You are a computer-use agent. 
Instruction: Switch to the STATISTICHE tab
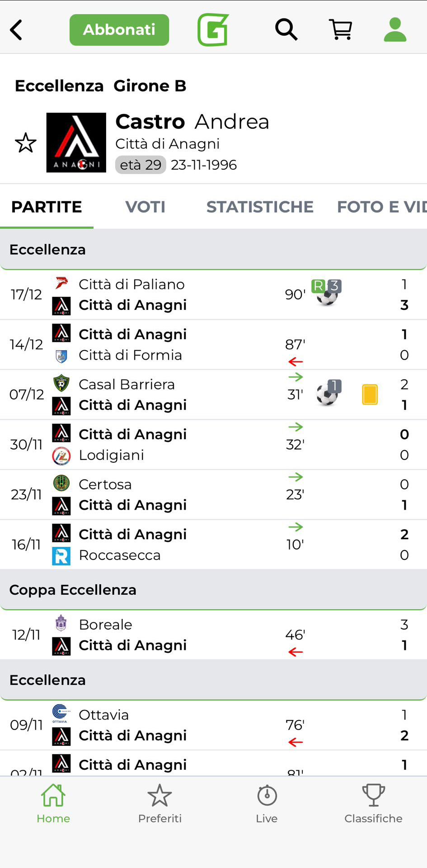(x=260, y=207)
